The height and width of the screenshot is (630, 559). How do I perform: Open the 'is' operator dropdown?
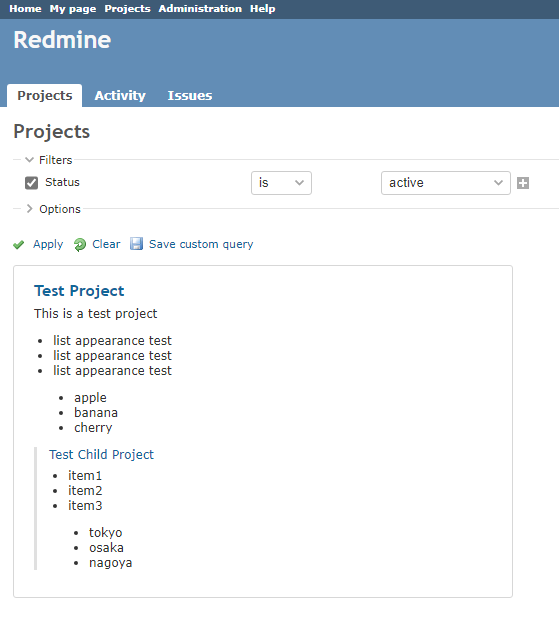[x=281, y=183]
